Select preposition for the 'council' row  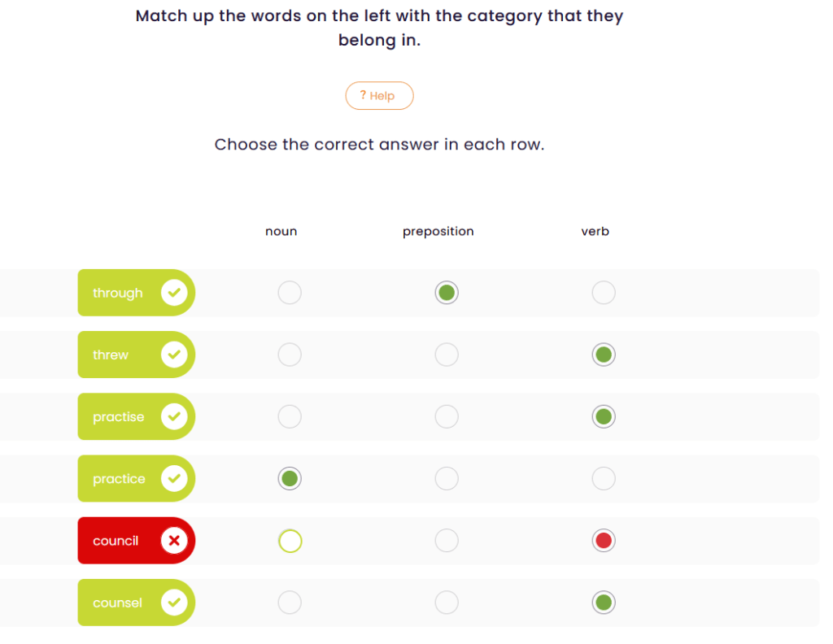click(x=447, y=541)
